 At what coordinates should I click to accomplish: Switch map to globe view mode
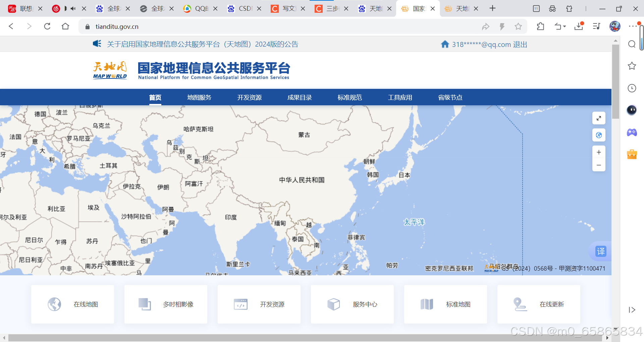[599, 135]
